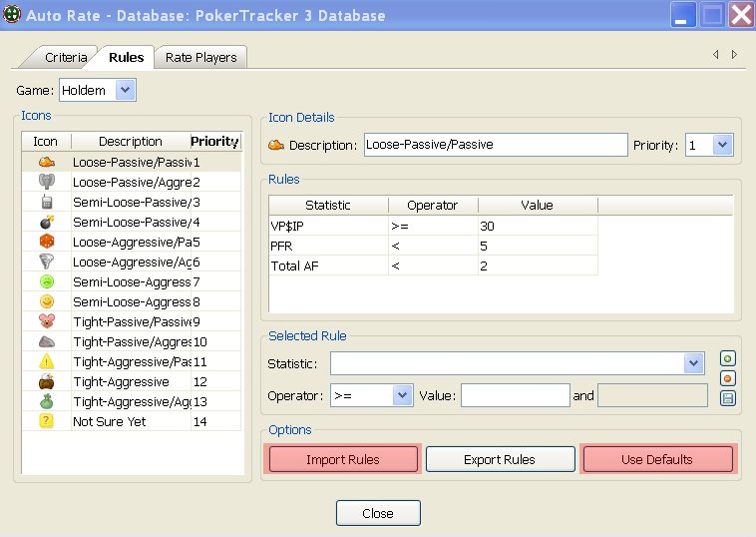
Task: Click the bomb icon in priority 4 row
Action: coord(47,222)
